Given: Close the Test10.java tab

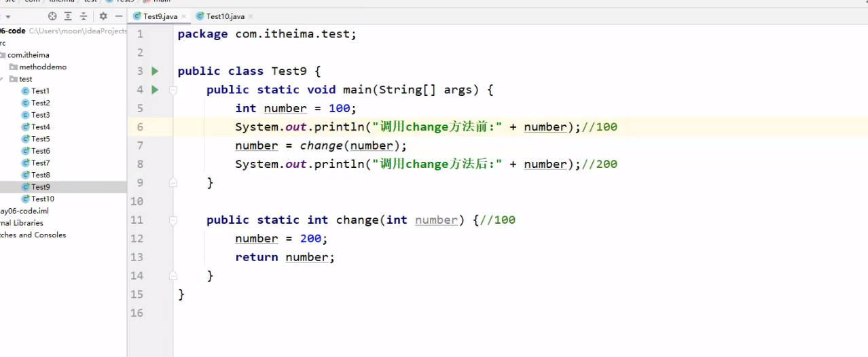Looking at the screenshot, I should (251, 16).
